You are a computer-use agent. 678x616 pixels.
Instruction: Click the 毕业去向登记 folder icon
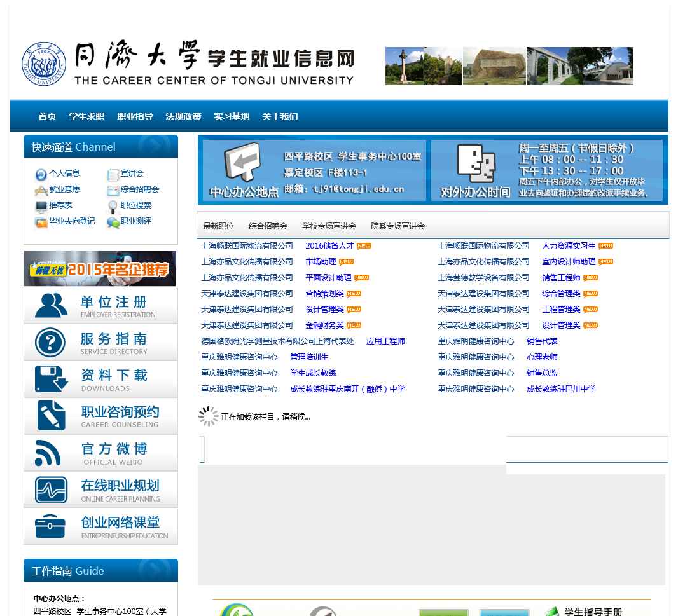pos(41,222)
